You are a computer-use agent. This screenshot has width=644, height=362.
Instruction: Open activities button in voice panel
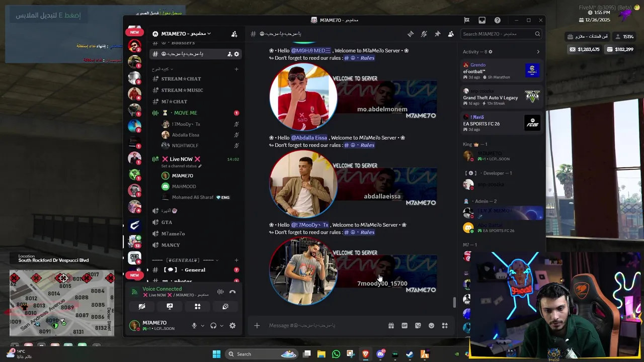(198, 306)
